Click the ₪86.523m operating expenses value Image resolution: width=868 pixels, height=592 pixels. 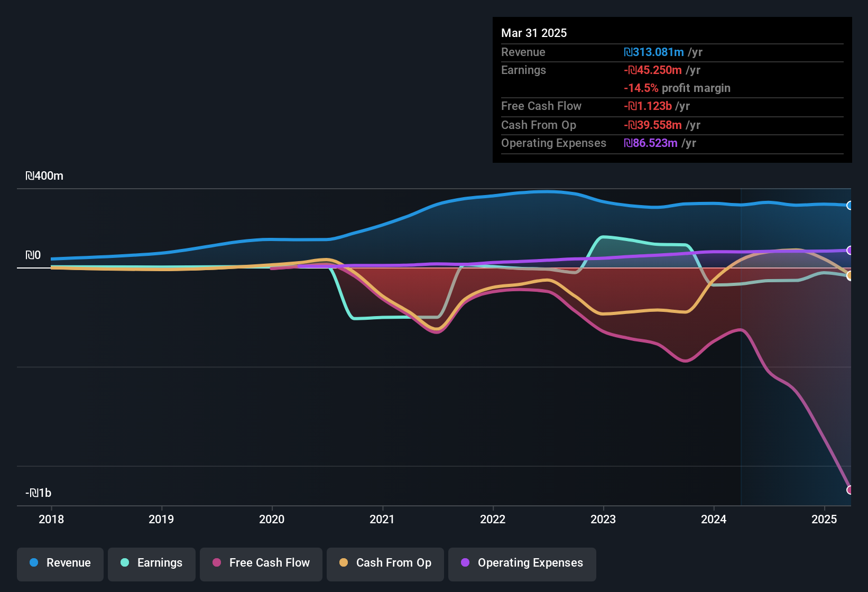[651, 143]
